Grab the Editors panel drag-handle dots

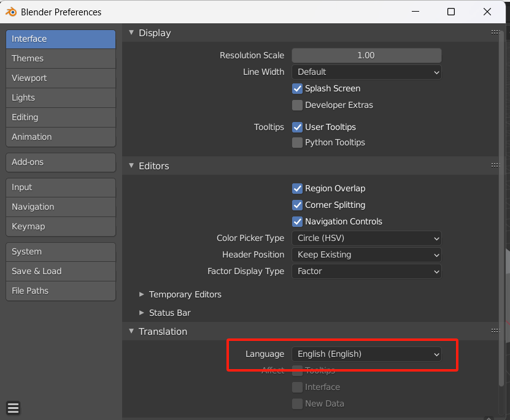495,166
